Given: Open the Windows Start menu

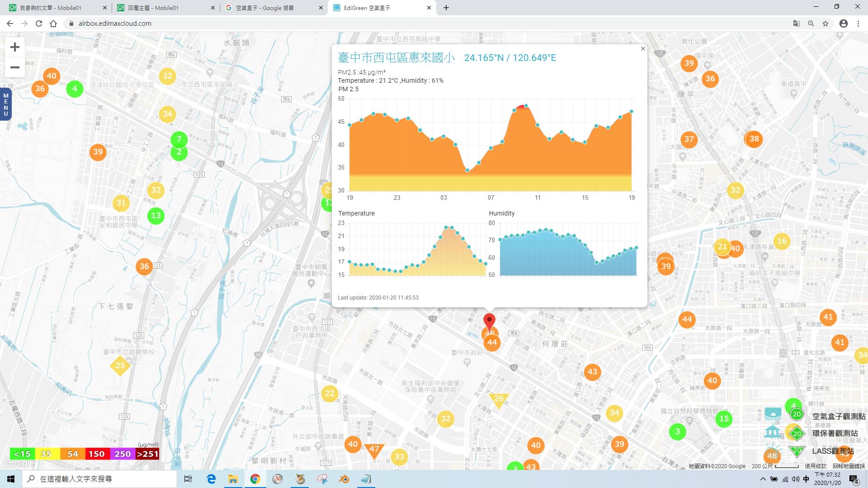Looking at the screenshot, I should [11, 479].
